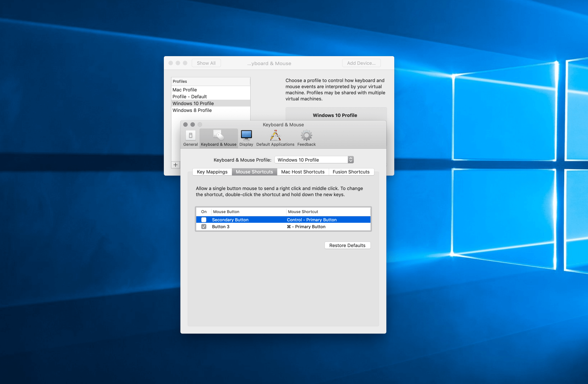Click the Profiles list header
Screen dimensions: 588x384
tap(211, 81)
